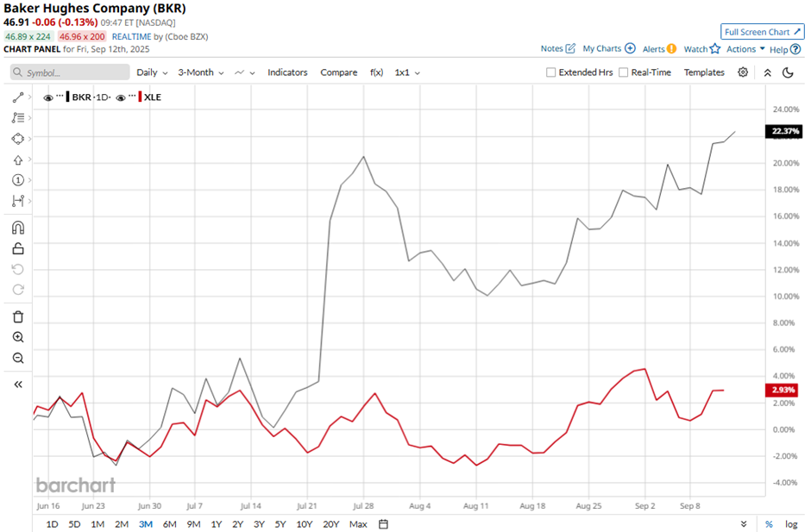Screen dimensions: 811x532
Task: Select the 6M time range
Action: tap(170, 524)
